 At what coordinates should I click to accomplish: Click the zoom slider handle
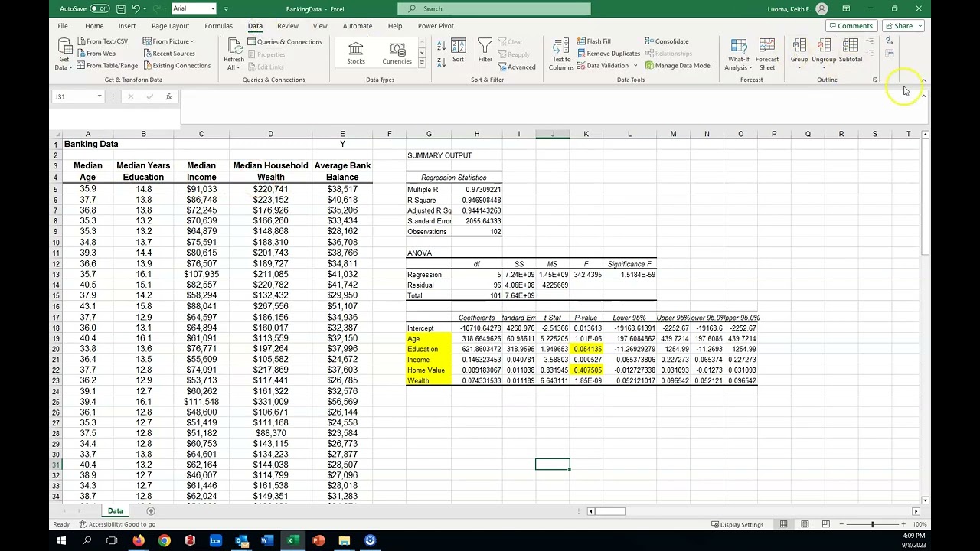(872, 524)
